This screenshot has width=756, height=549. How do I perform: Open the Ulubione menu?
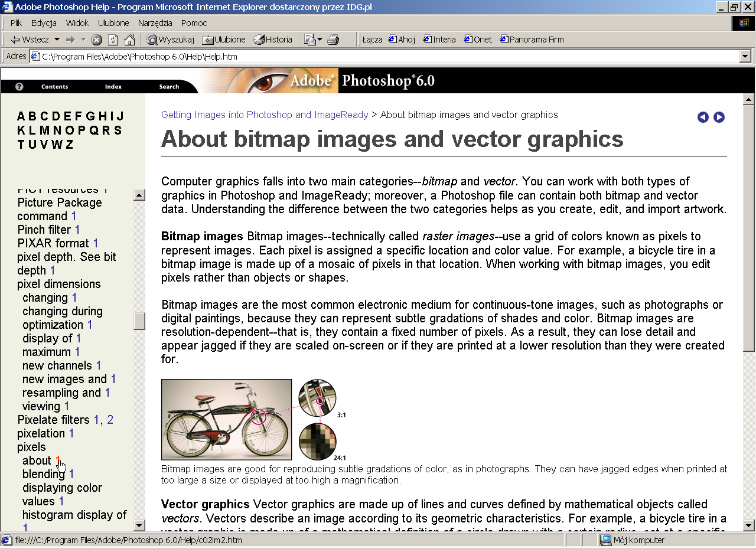(113, 23)
